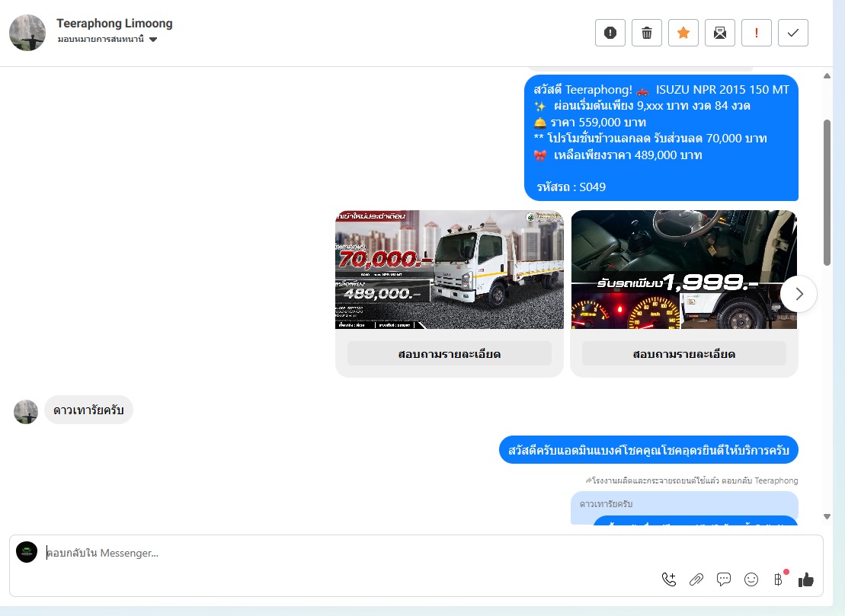Mark the conversation as spam
The height and width of the screenshot is (616, 845).
coord(610,33)
